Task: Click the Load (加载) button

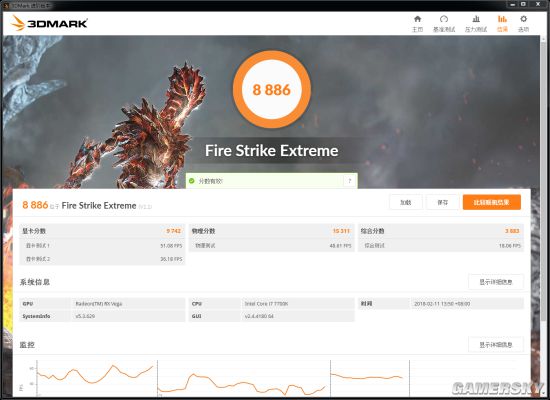Action: [405, 202]
